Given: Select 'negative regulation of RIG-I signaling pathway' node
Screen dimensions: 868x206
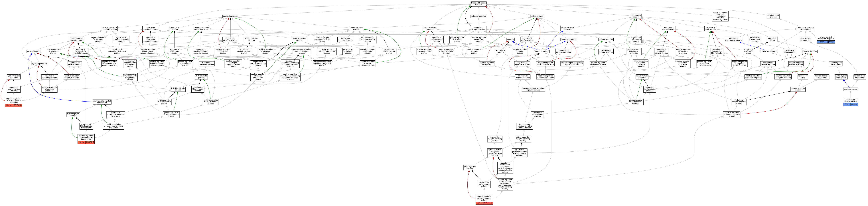Looking at the screenshot, I should click(484, 198).
